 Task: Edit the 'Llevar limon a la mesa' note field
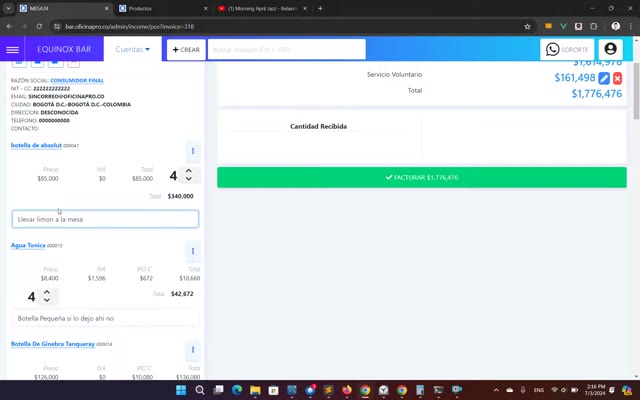(x=105, y=219)
